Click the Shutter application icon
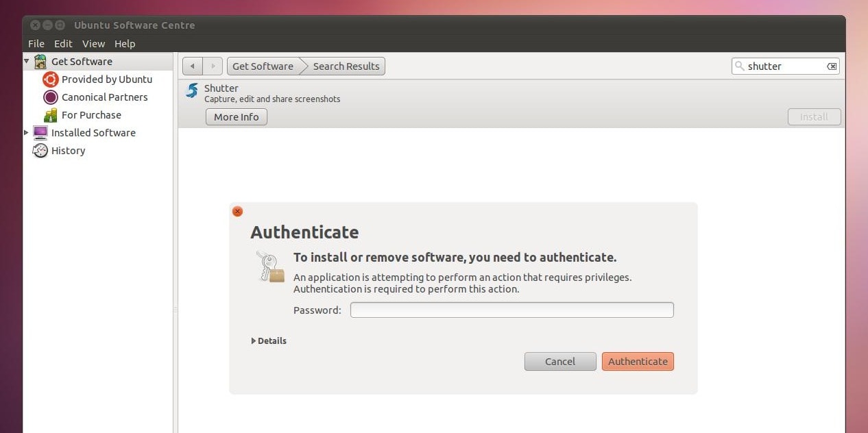This screenshot has width=868, height=433. (x=192, y=91)
